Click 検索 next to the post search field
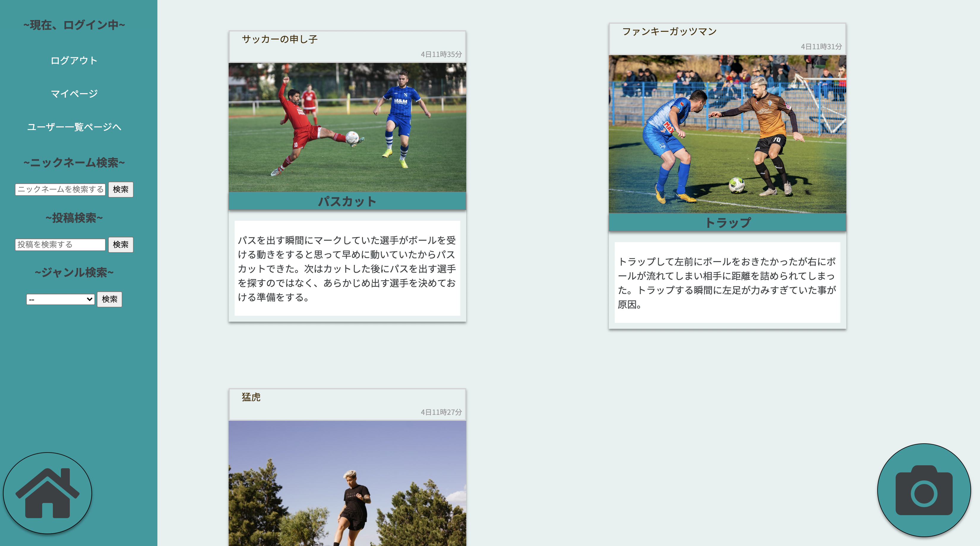The height and width of the screenshot is (546, 980). click(121, 245)
